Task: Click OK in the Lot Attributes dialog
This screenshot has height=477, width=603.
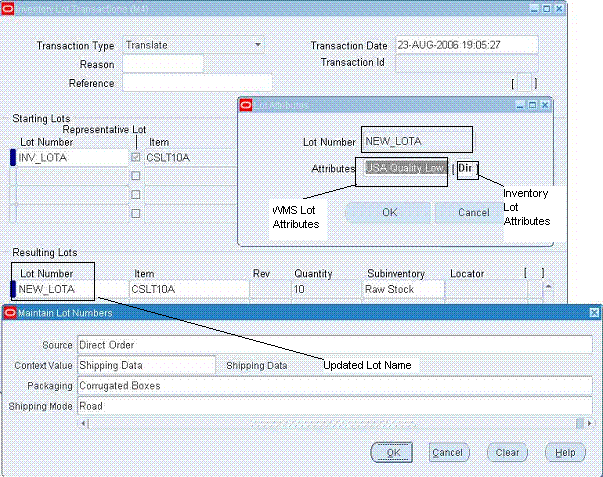Action: click(388, 212)
